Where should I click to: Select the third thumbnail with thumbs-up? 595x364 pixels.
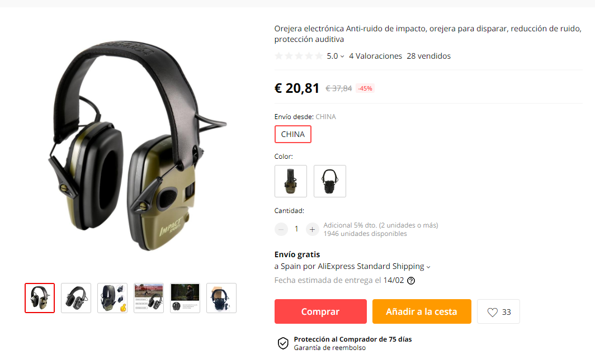pos(112,298)
